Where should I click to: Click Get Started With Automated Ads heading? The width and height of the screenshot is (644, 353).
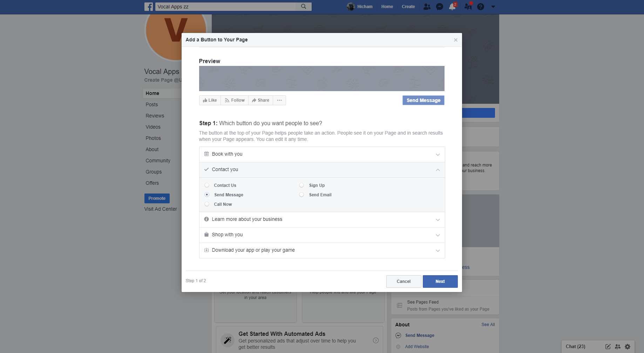click(x=282, y=334)
